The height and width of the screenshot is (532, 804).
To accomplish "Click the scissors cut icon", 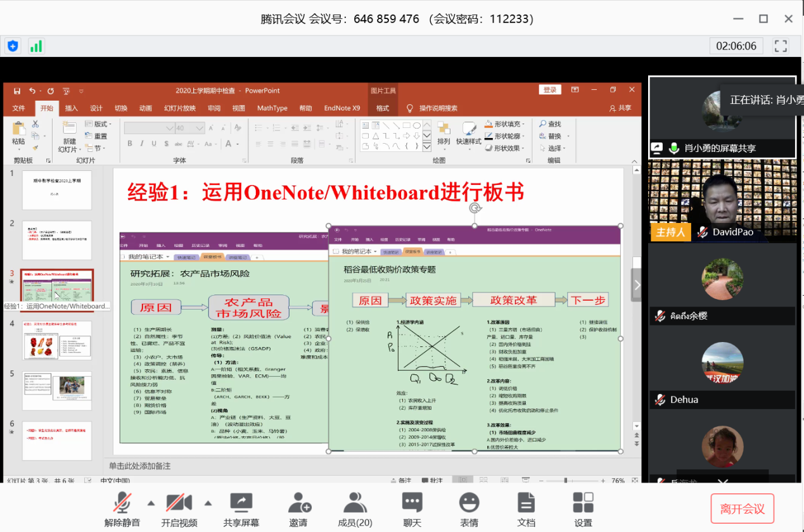I will (35, 124).
